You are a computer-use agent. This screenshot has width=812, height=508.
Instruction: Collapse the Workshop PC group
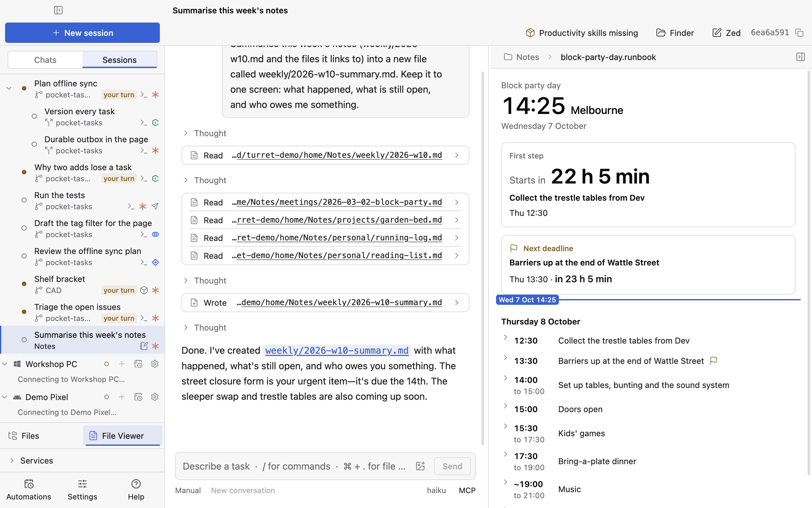5,364
